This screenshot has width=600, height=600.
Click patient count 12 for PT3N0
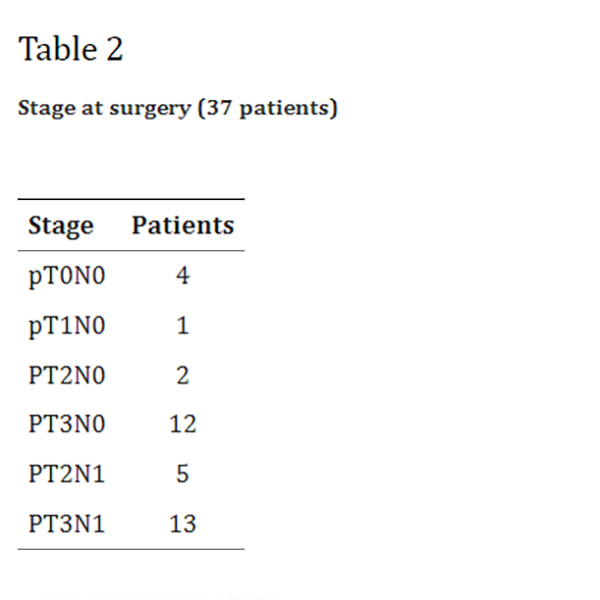point(183,425)
